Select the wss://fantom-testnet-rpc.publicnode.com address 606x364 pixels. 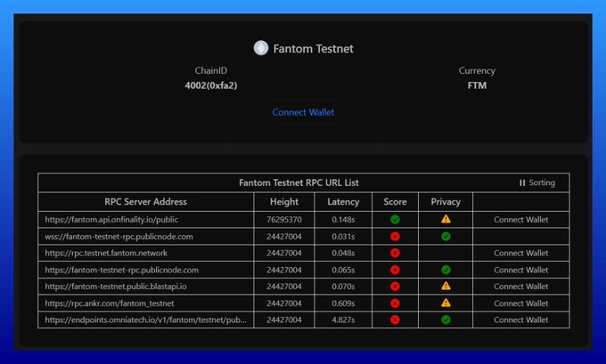tap(119, 236)
